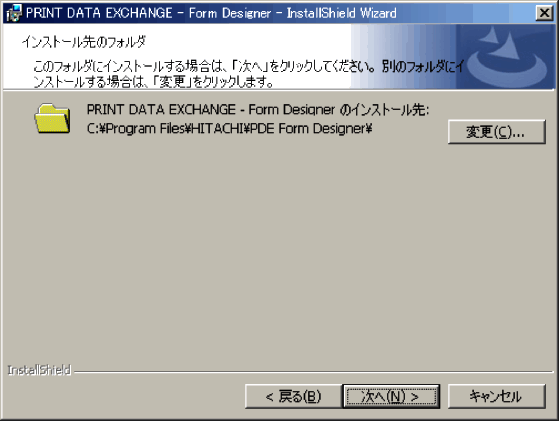This screenshot has width=559, height=421.
Task: Click the yellow destination folder icon
Action: (52, 119)
